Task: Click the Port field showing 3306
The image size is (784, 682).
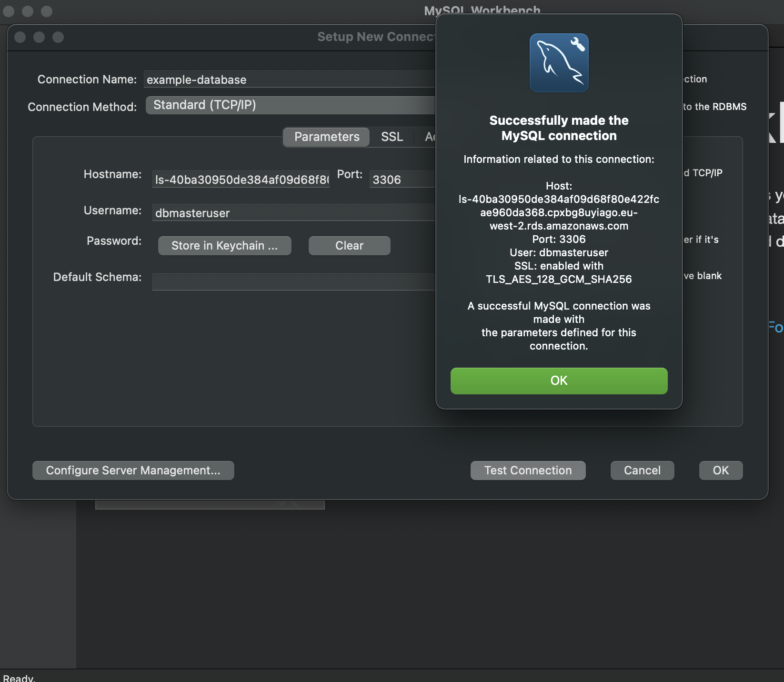Action: click(402, 180)
